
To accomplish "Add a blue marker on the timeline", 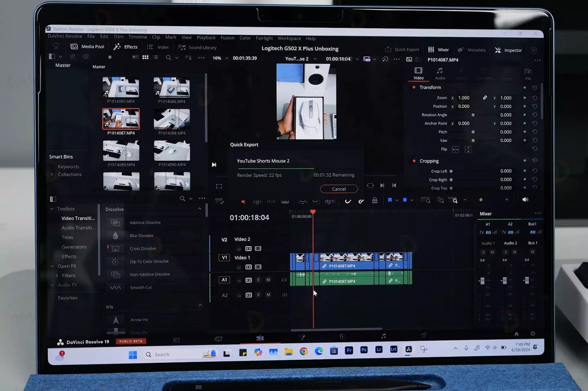I will 405,200.
